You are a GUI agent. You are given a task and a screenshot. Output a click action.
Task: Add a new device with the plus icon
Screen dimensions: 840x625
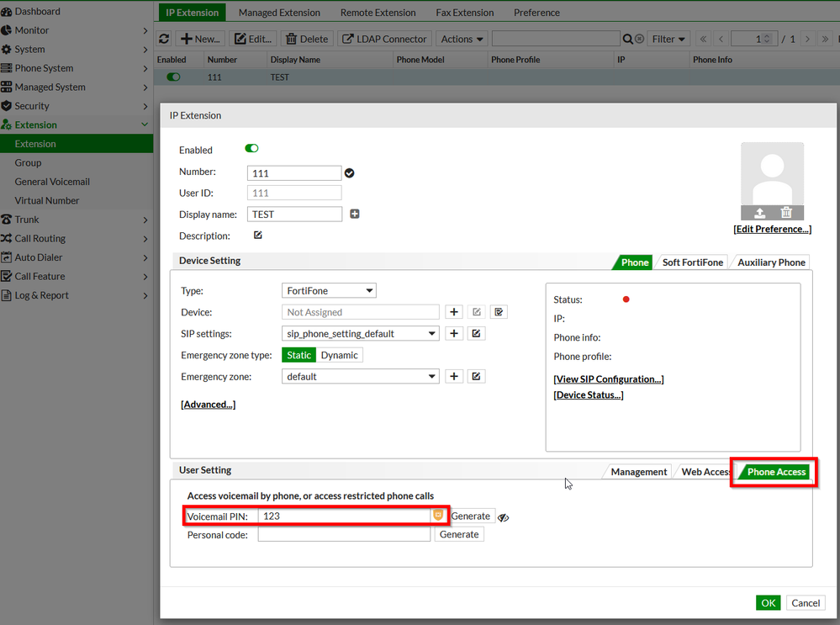[454, 312]
